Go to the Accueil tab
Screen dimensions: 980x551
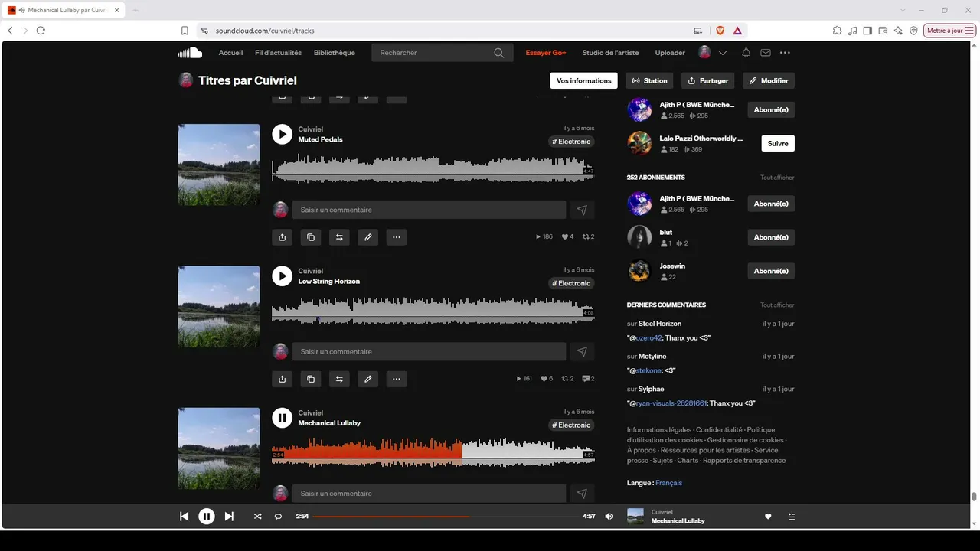click(230, 53)
